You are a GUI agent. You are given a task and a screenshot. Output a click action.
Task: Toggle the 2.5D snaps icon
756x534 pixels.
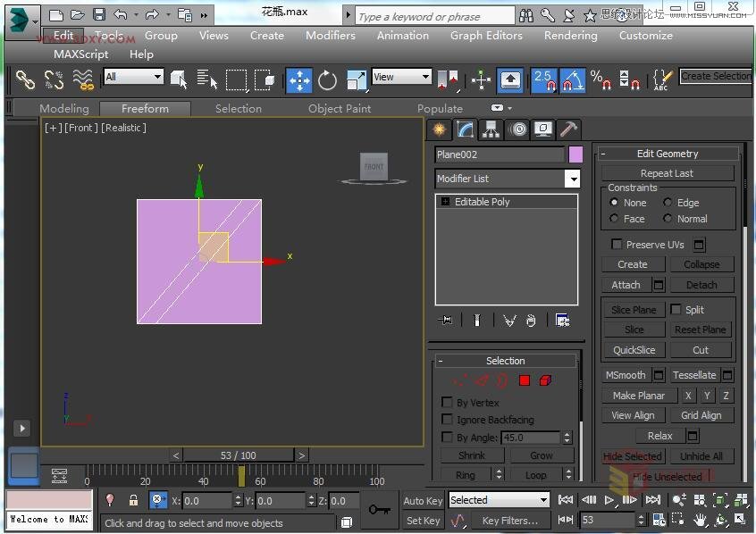543,80
